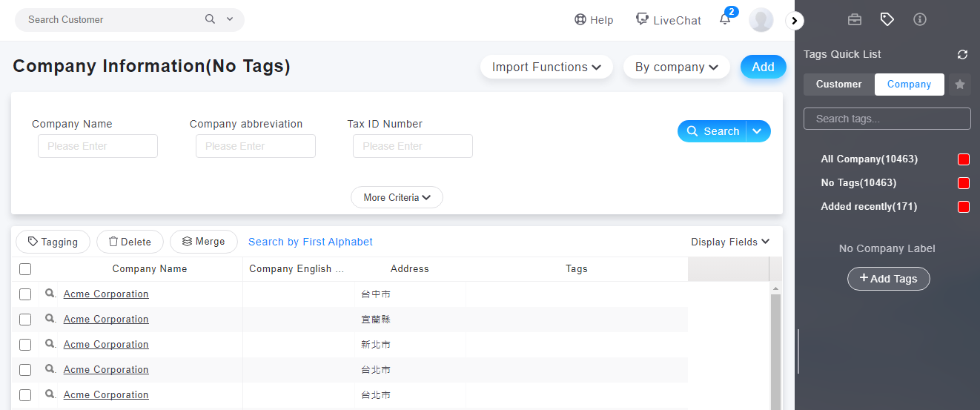The image size is (980, 410).
Task: Open the briefcase panel icon
Action: click(855, 20)
